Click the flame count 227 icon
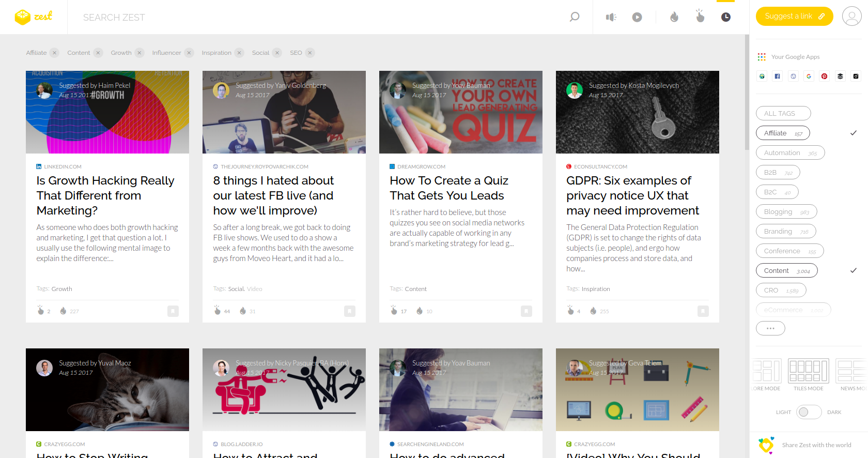868x458 pixels. coord(63,311)
